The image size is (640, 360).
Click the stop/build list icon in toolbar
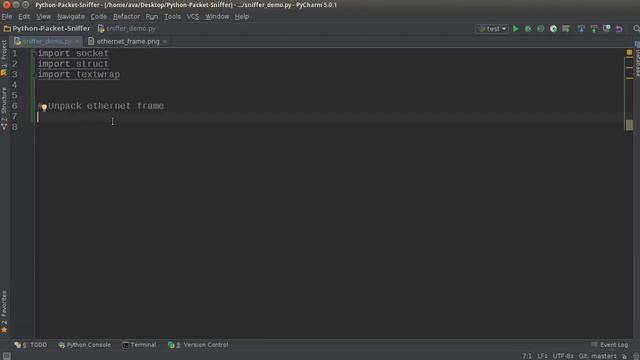(x=566, y=29)
